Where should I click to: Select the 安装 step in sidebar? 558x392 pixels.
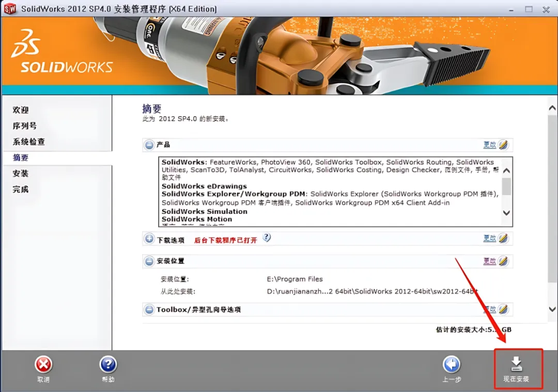pos(21,174)
